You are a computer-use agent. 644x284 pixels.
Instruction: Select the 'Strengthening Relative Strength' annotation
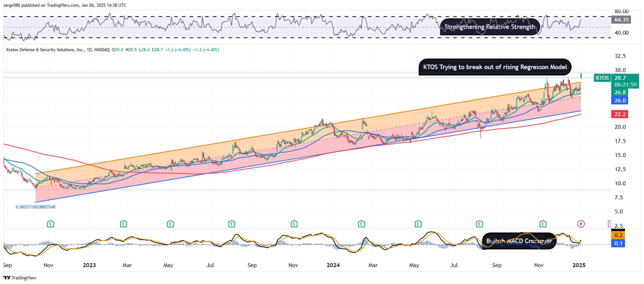(x=490, y=27)
